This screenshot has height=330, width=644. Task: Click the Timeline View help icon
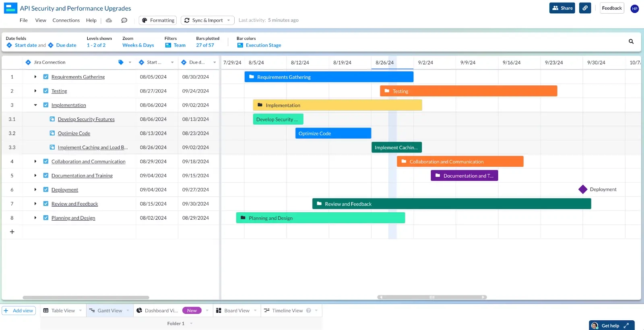coord(309,311)
